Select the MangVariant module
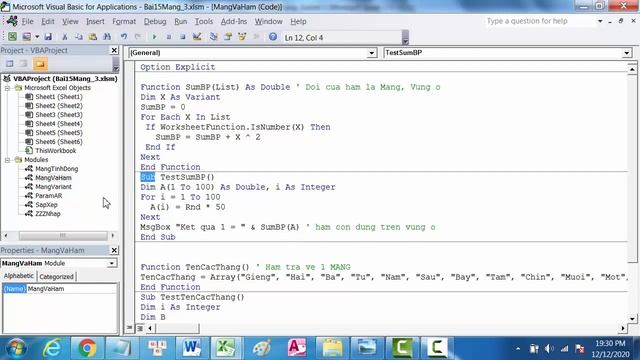Viewport: 640px width, 360px height. click(x=53, y=187)
